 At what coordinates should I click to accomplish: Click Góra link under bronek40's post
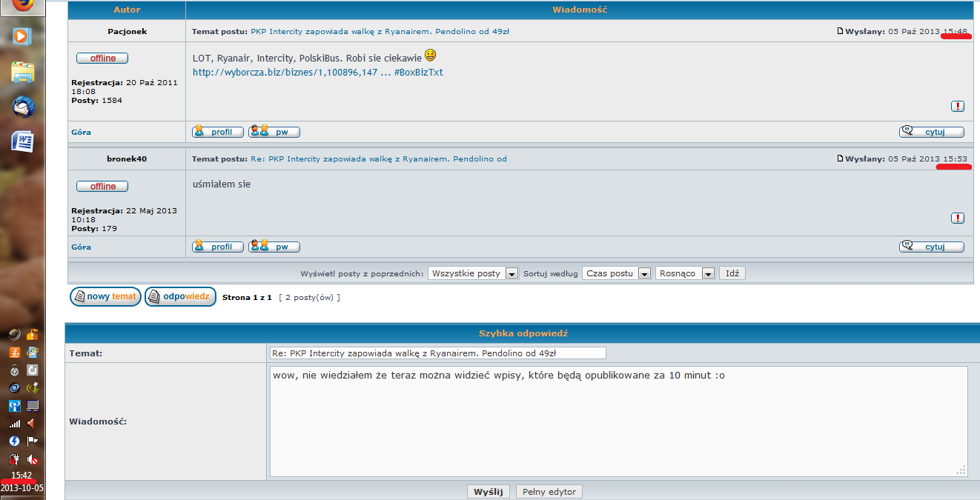82,247
